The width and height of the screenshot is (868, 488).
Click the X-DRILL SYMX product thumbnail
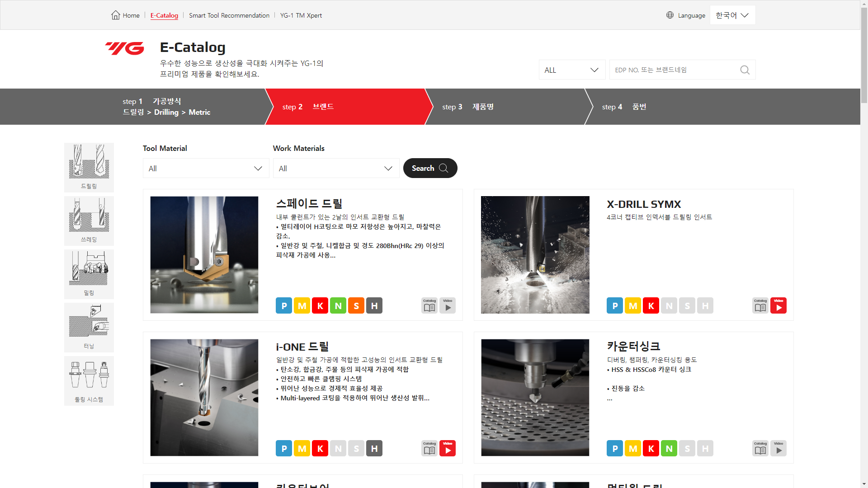(535, 255)
